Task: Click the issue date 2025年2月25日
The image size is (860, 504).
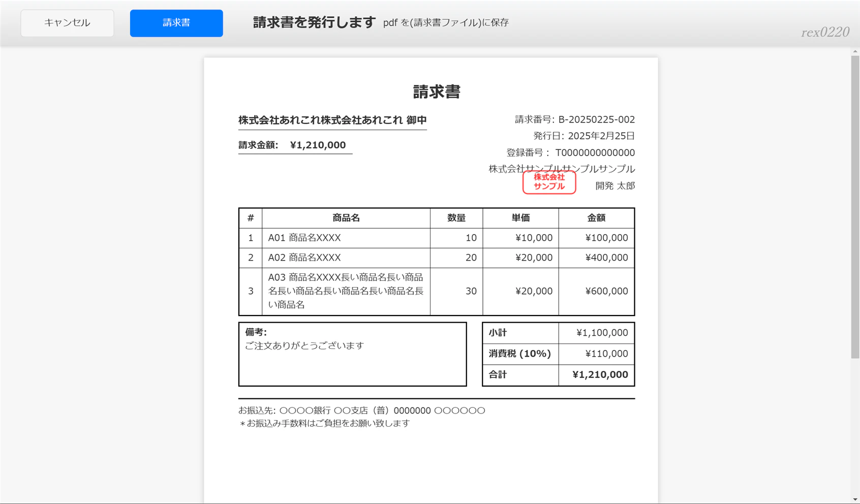Action: [x=601, y=136]
